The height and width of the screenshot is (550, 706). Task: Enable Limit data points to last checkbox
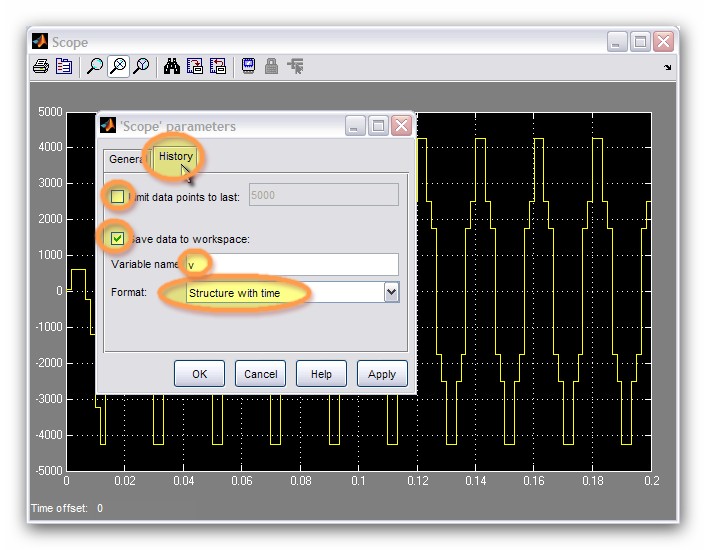point(118,196)
